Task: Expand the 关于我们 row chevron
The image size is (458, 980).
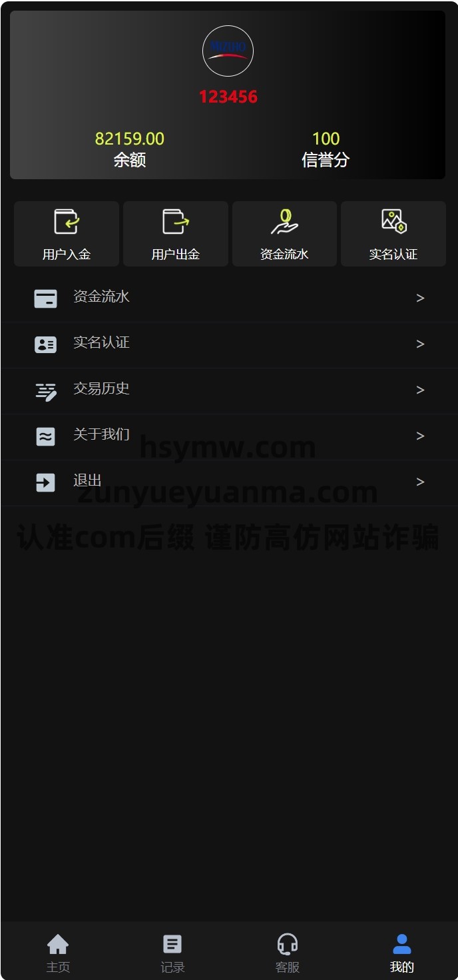Action: tap(420, 436)
